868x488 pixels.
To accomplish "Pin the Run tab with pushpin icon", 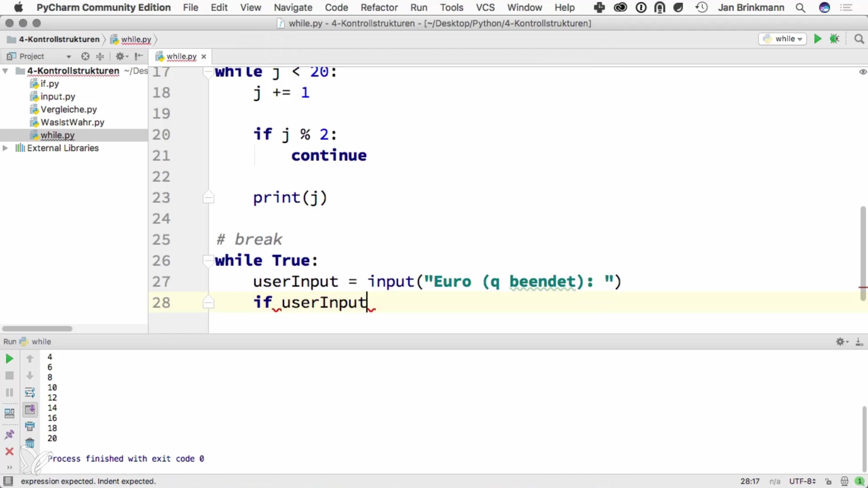I will point(9,435).
